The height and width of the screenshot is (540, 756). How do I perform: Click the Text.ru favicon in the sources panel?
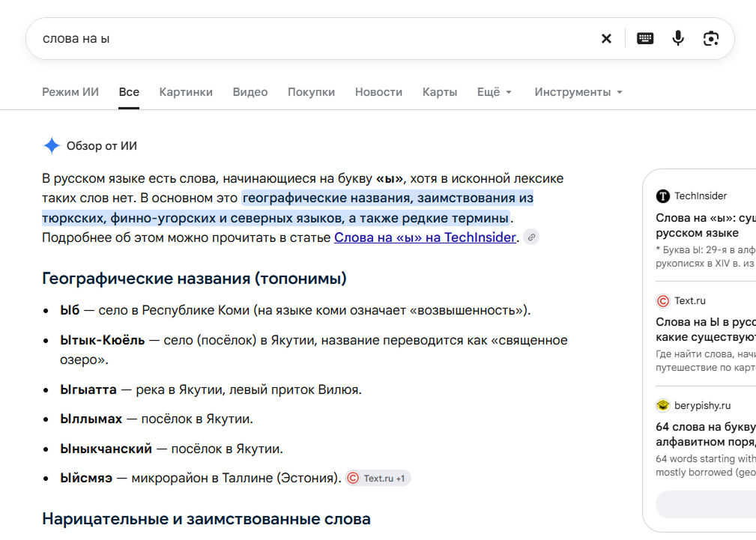coord(663,301)
